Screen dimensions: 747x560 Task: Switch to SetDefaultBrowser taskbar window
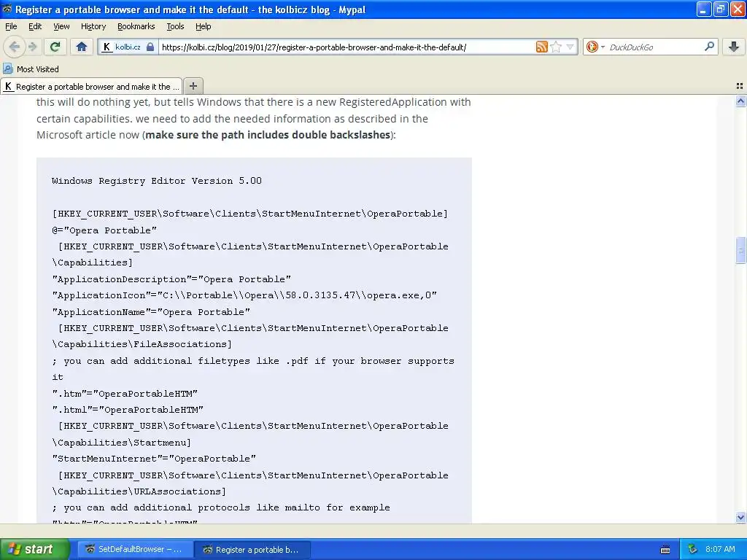click(135, 549)
